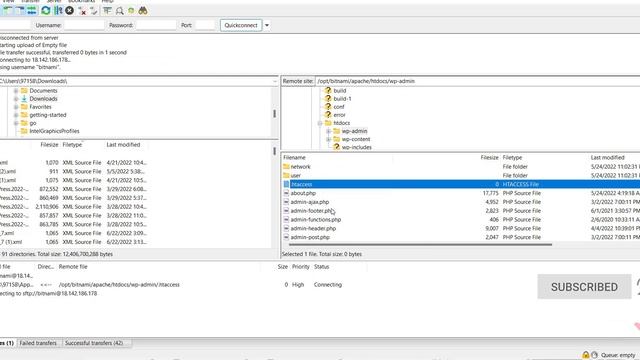
Task: Toggle transfer queue display icon
Action: [32, 11]
